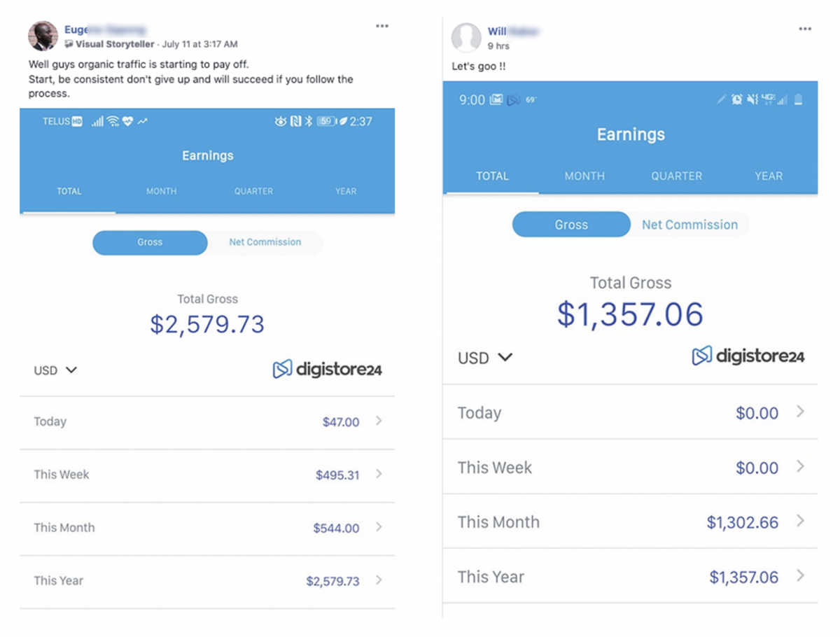
Task: Tap the alarm clock icon in right status bar
Action: 737,99
